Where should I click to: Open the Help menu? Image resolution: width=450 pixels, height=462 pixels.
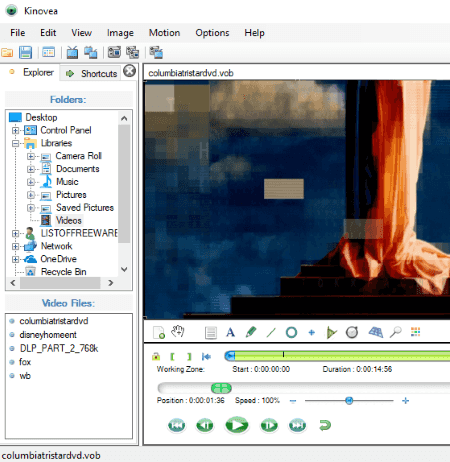[254, 33]
